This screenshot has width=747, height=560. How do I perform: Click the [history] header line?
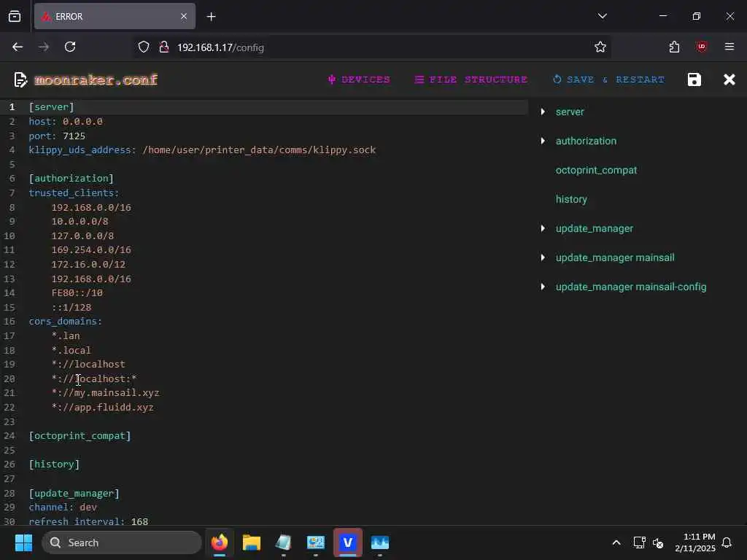[54, 464]
